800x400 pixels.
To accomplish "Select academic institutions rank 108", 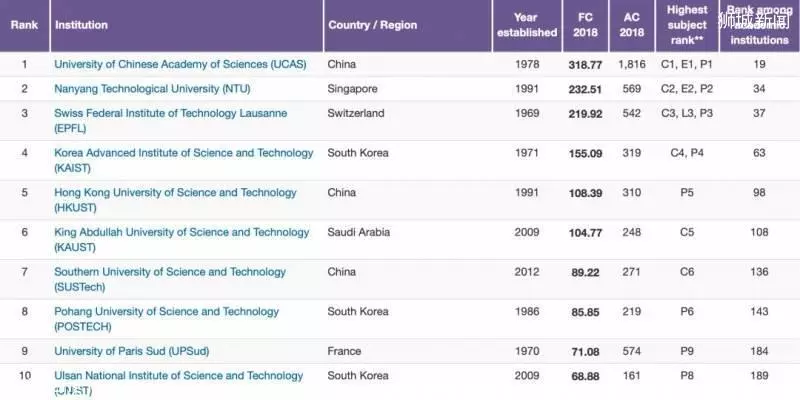I will pos(759,232).
